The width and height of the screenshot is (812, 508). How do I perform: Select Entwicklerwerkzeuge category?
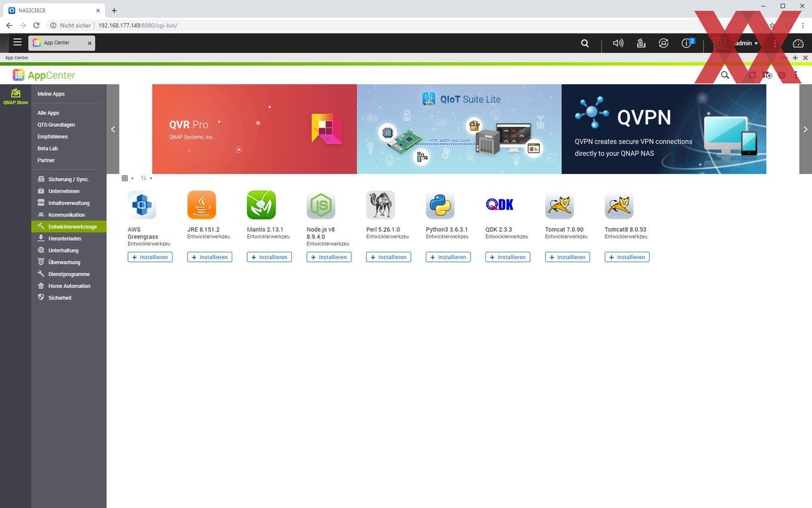click(x=69, y=227)
